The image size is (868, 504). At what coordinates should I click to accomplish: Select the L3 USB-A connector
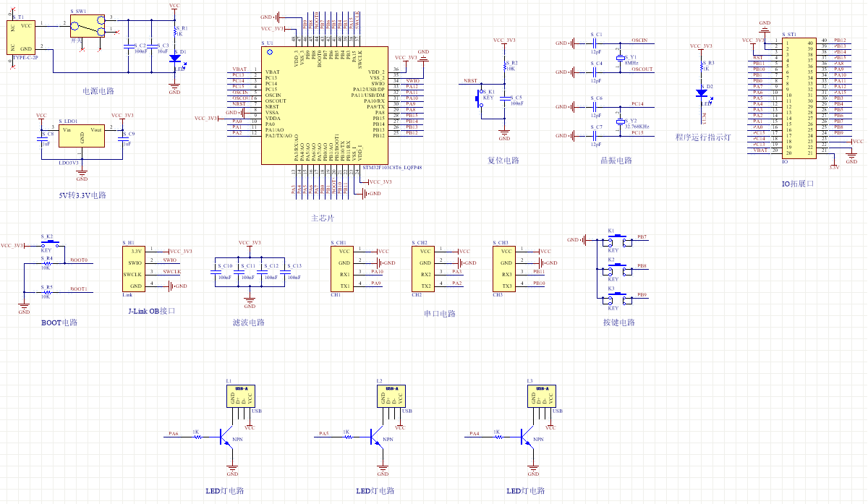(542, 396)
